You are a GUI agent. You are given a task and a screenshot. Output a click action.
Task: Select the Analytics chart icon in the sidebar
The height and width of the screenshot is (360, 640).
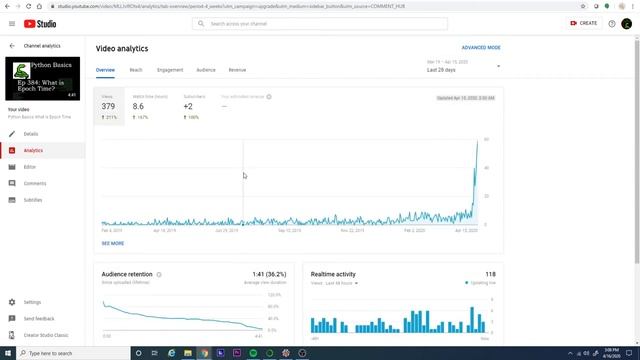click(12, 151)
